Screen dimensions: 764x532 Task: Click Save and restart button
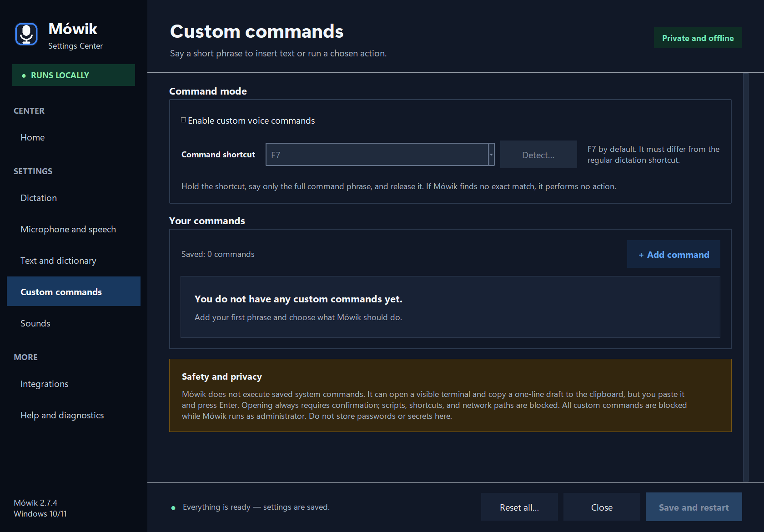694,507
